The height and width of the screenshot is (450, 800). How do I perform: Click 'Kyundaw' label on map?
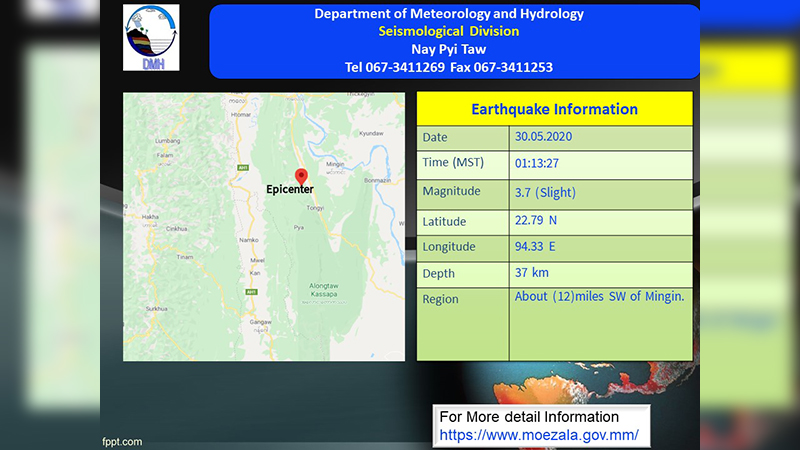coord(371,134)
